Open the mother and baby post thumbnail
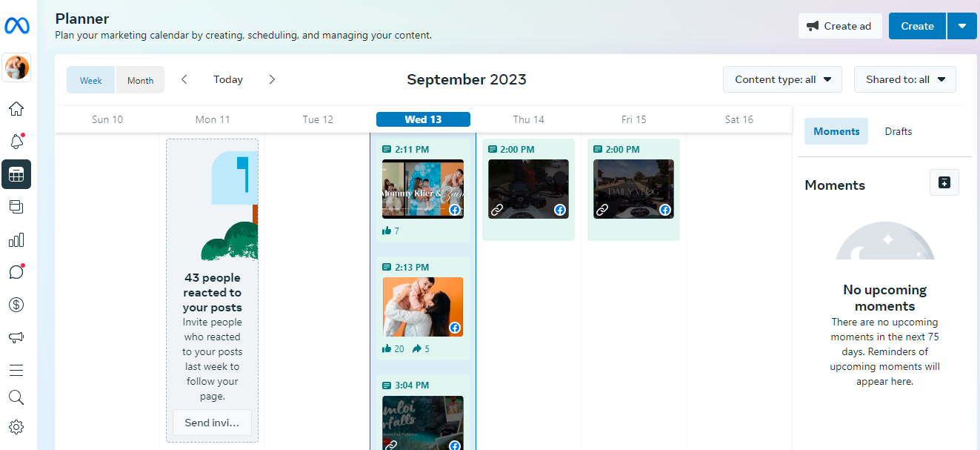Image resolution: width=980 pixels, height=450 pixels. tap(423, 307)
